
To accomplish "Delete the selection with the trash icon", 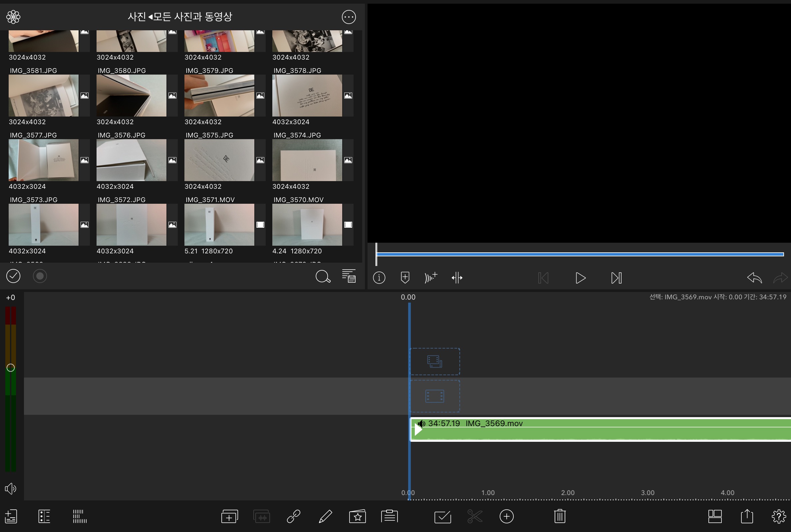I will coord(560,516).
